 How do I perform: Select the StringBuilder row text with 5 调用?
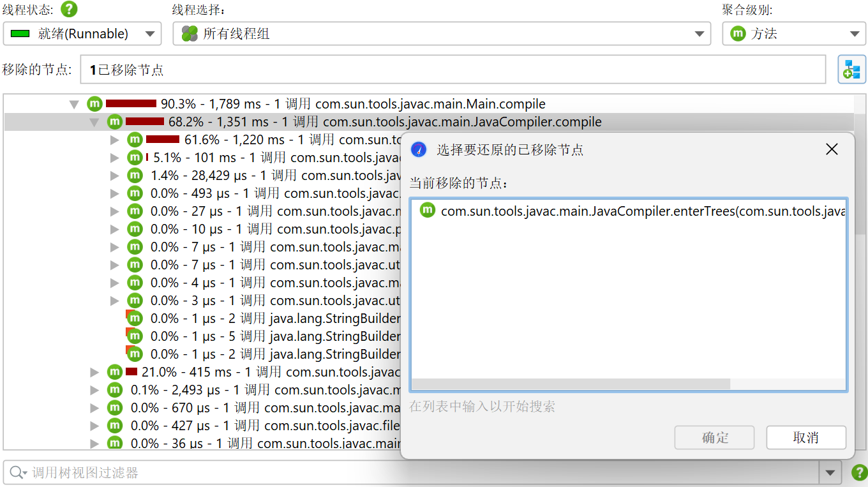275,336
